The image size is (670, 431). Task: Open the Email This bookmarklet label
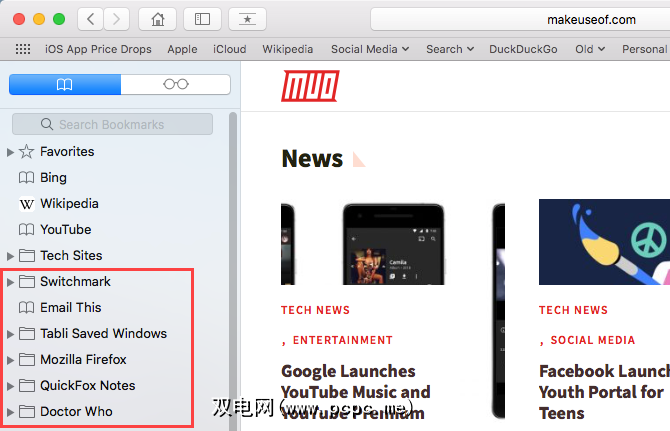[71, 308]
